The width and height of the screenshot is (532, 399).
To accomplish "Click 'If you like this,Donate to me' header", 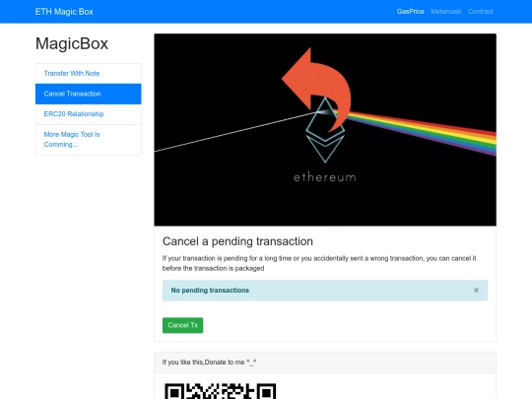I will click(325, 363).
